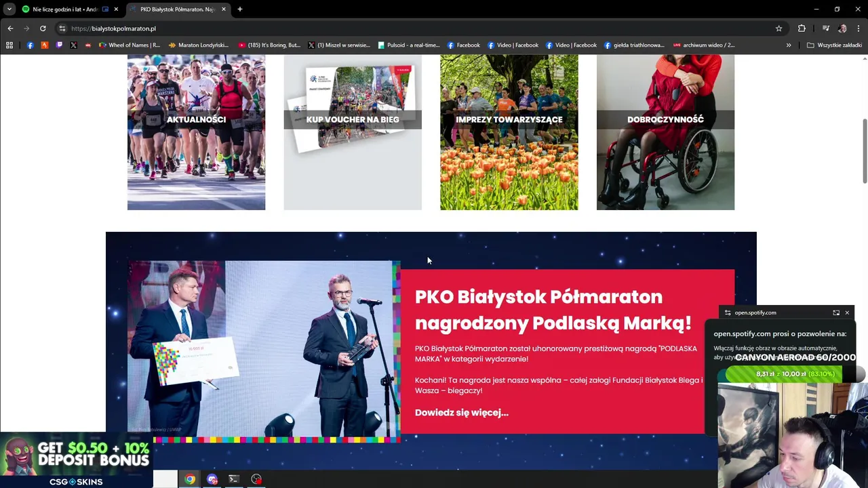The width and height of the screenshot is (868, 488).
Task: Close the PKO Białystok Półmaraton tab
Action: click(x=224, y=9)
